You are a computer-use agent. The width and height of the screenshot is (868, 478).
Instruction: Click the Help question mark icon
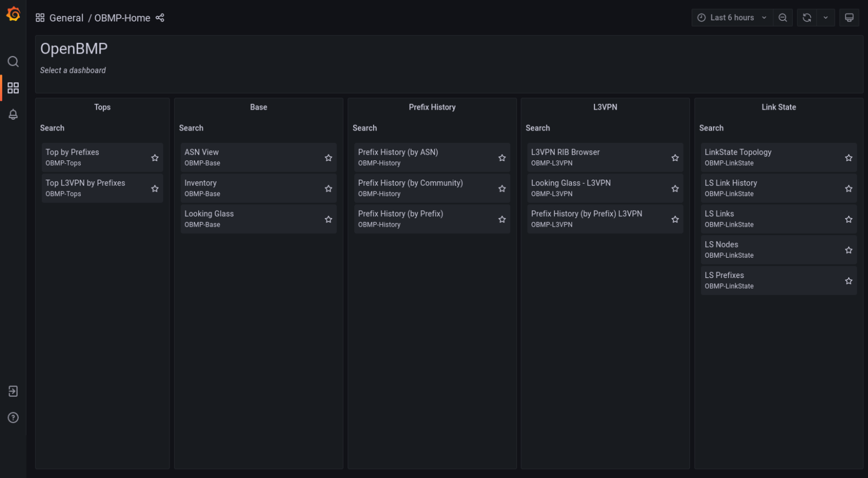pos(13,418)
